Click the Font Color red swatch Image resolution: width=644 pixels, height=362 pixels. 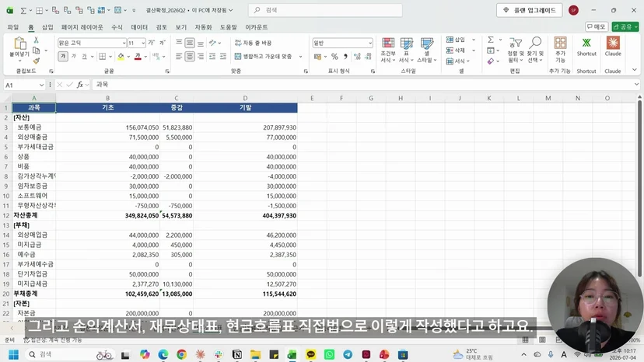pyautogui.click(x=138, y=56)
